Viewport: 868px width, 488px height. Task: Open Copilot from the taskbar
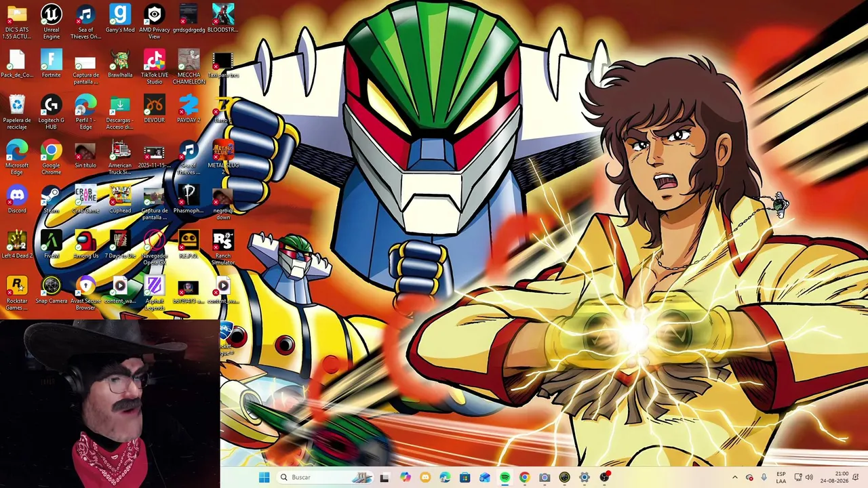[x=405, y=477]
